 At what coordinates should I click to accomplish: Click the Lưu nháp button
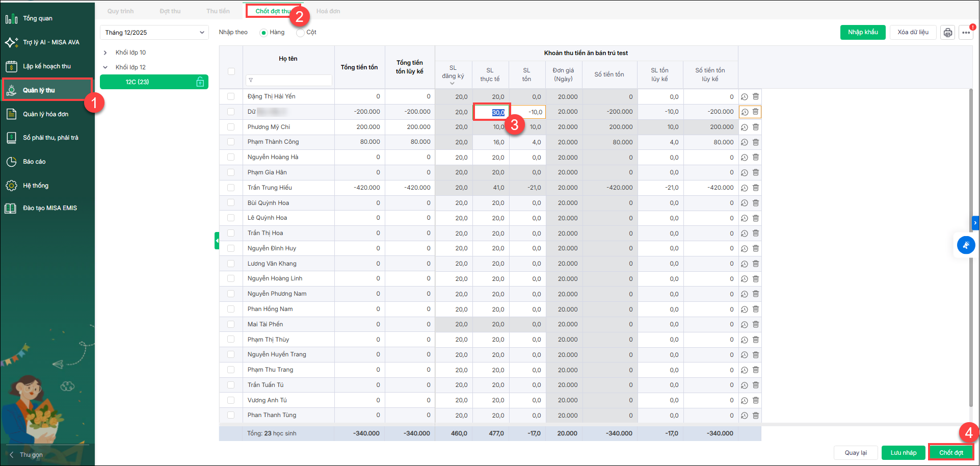(903, 453)
